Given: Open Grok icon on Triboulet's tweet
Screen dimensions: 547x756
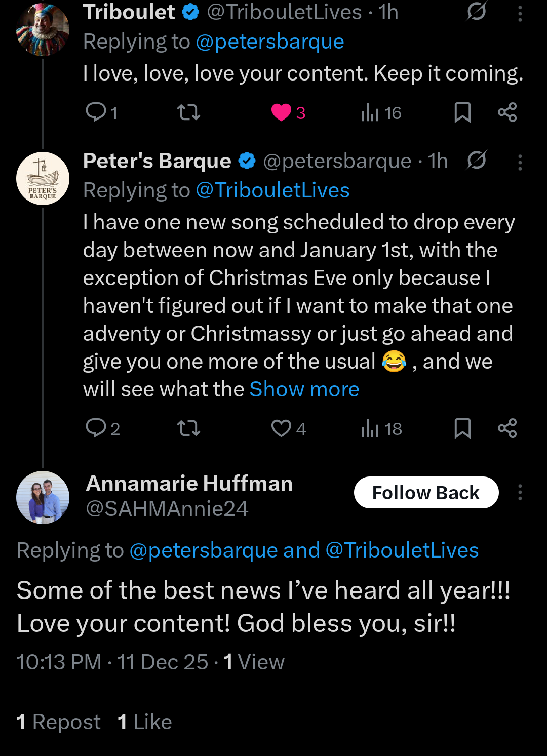Looking at the screenshot, I should coord(476,12).
